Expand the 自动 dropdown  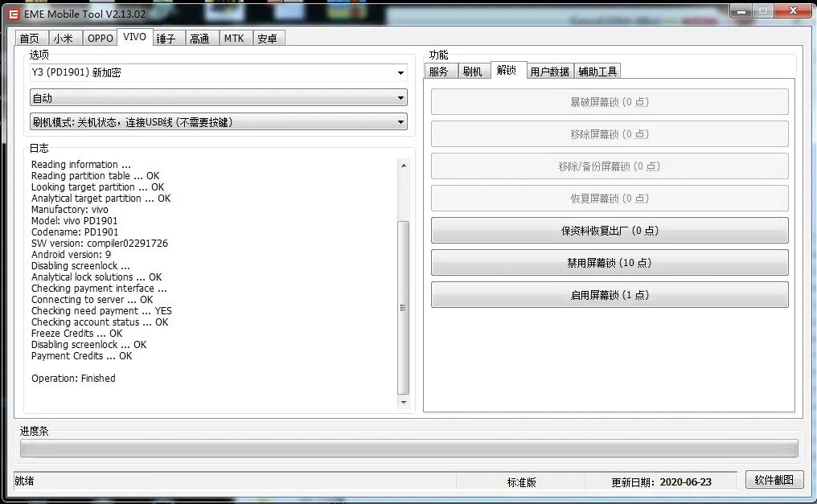(x=218, y=97)
